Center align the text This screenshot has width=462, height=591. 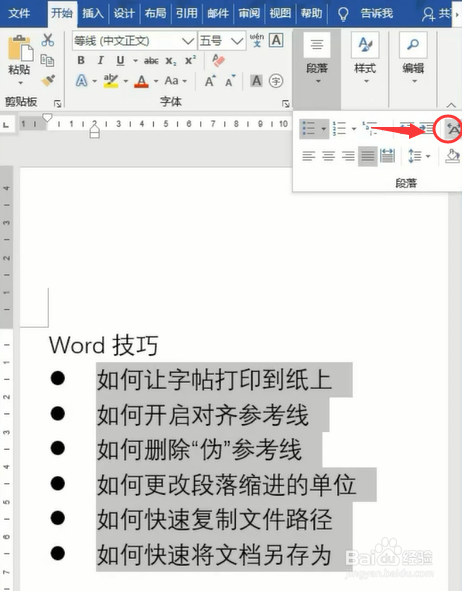pos(329,156)
